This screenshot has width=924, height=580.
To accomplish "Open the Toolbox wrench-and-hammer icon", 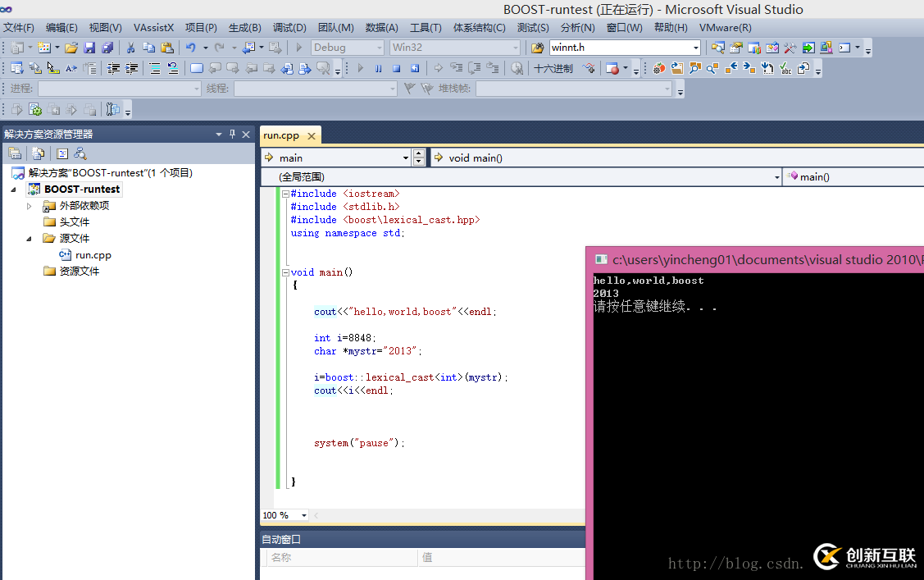I will tap(790, 48).
